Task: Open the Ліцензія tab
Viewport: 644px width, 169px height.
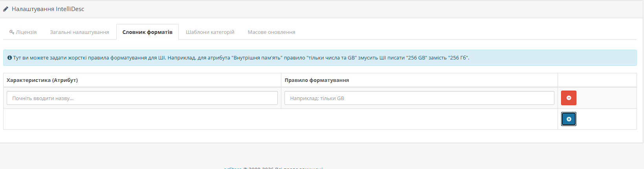Action: coord(23,32)
